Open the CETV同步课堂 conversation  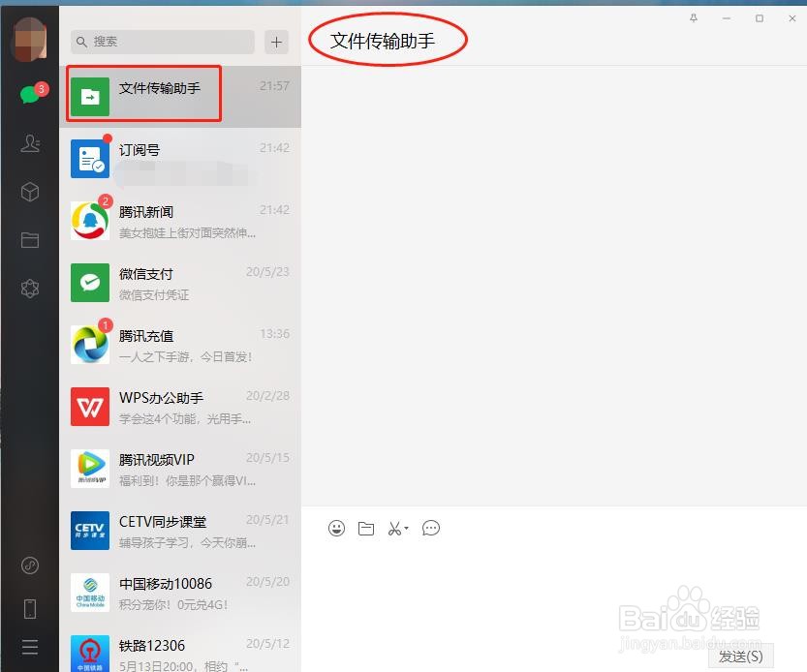pyautogui.click(x=180, y=531)
